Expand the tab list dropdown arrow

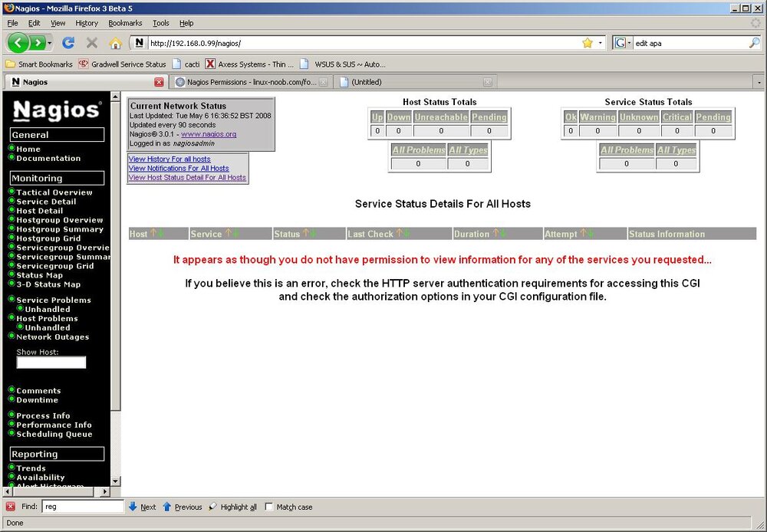coord(759,83)
